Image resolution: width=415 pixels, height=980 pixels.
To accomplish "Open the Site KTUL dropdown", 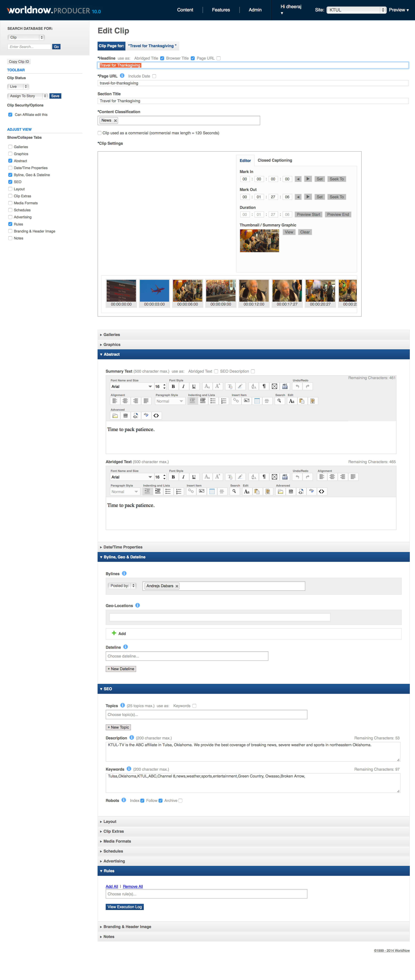I will click(356, 10).
